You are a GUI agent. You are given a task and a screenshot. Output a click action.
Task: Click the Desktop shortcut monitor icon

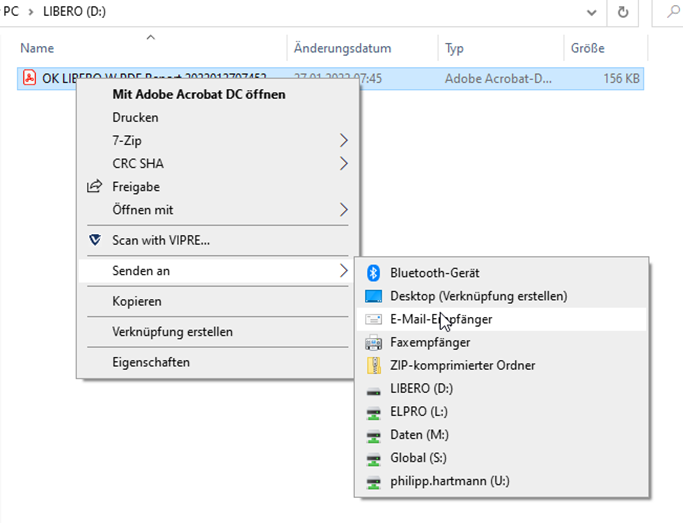(374, 296)
